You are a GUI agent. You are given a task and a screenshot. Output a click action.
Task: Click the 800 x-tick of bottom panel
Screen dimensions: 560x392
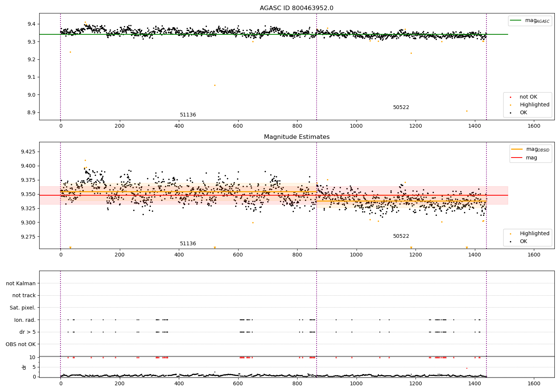(297, 384)
